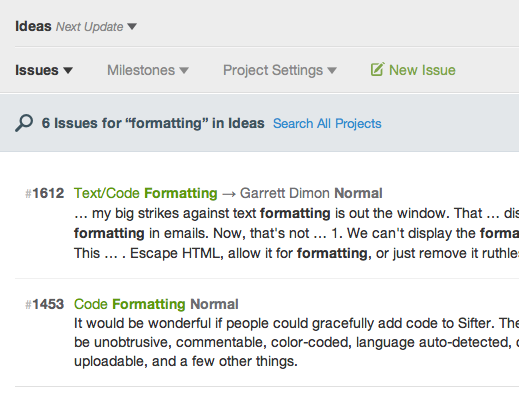Click the results heading 6 Issues for formatting
Screen dimensions: 519x397
pyautogui.click(x=153, y=123)
